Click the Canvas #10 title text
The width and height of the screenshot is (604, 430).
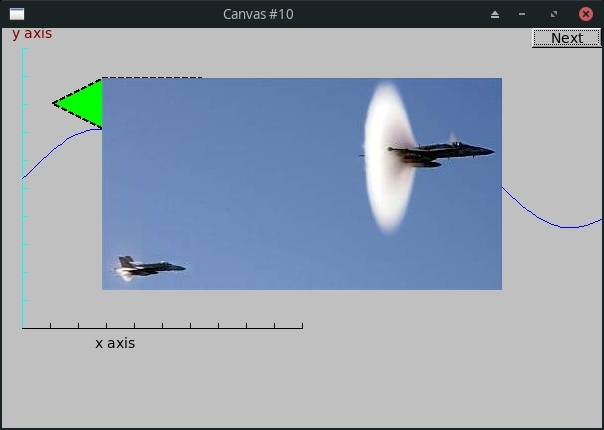[x=258, y=14]
